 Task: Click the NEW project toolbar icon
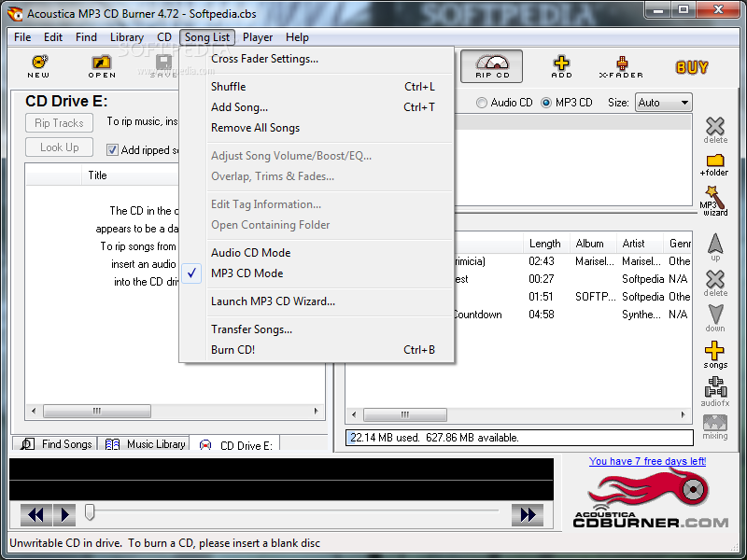point(38,65)
